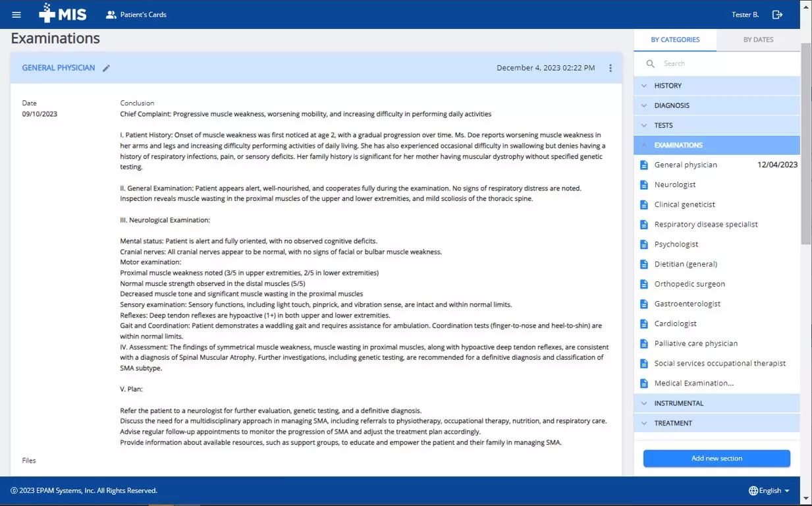This screenshot has height=506, width=812.
Task: Click document icon beside Gastroenterologist
Action: [x=644, y=304]
